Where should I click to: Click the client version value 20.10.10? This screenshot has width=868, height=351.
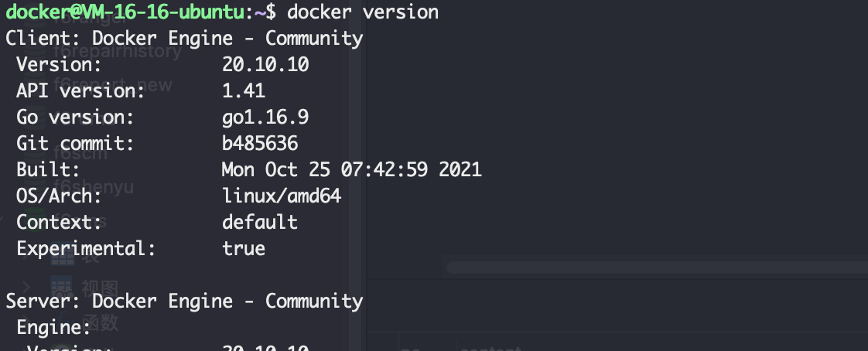click(x=265, y=64)
